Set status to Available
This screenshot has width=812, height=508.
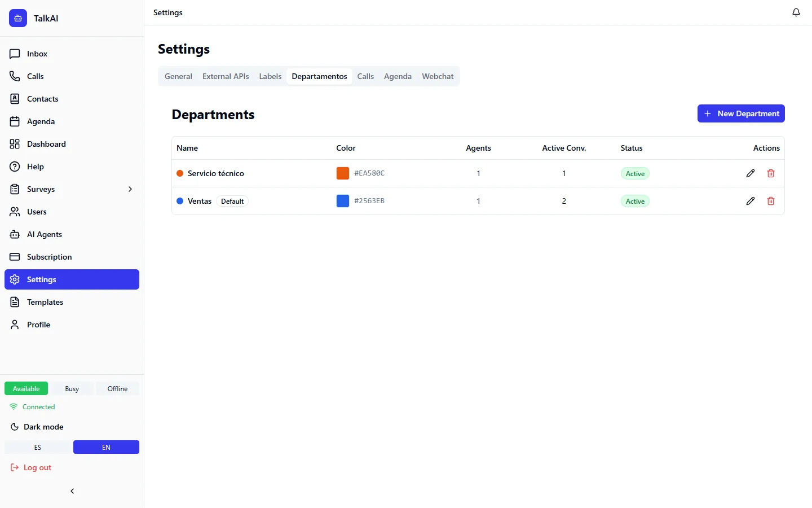tap(27, 388)
